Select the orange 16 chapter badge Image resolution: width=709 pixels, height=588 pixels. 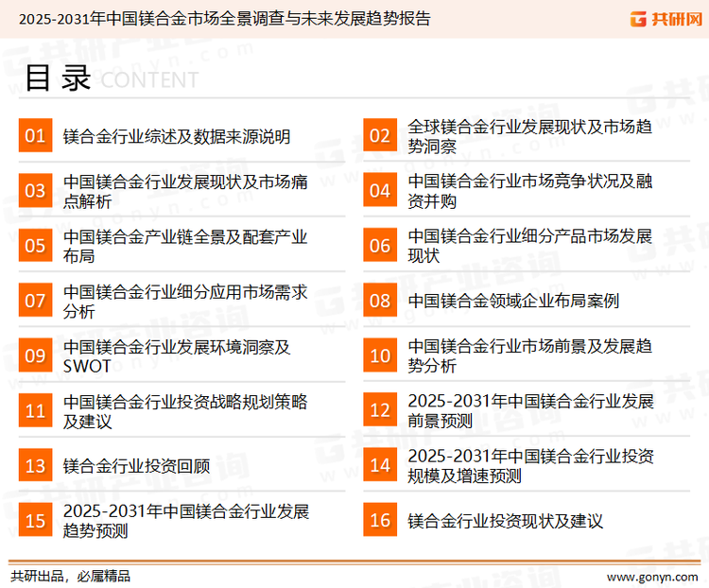[380, 520]
